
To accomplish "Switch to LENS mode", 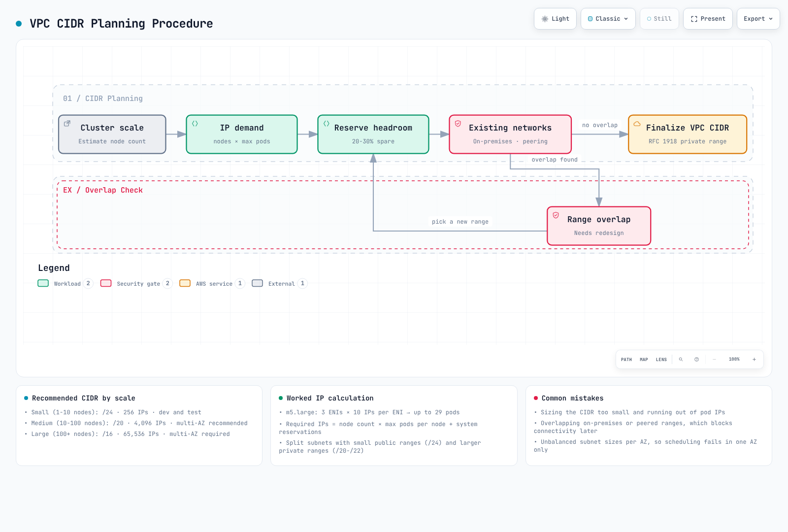I will tap(661, 360).
